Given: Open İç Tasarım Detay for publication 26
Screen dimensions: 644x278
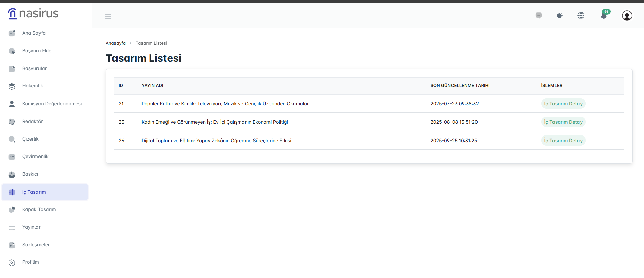Looking at the screenshot, I should click(563, 141).
